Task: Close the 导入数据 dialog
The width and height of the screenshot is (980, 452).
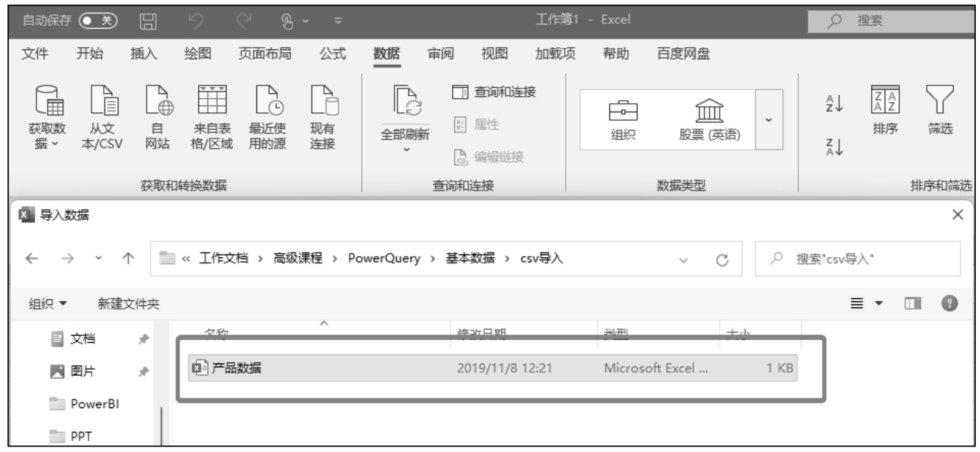Action: pos(957,215)
